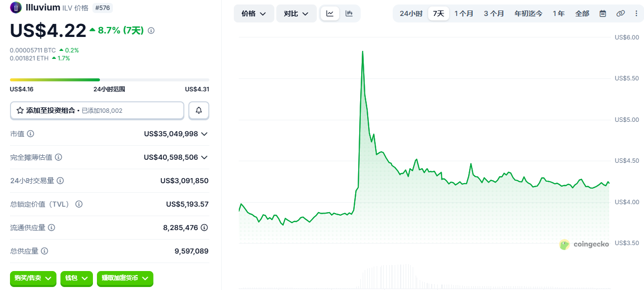
Task: Click the #576 rank badge
Action: [102, 7]
